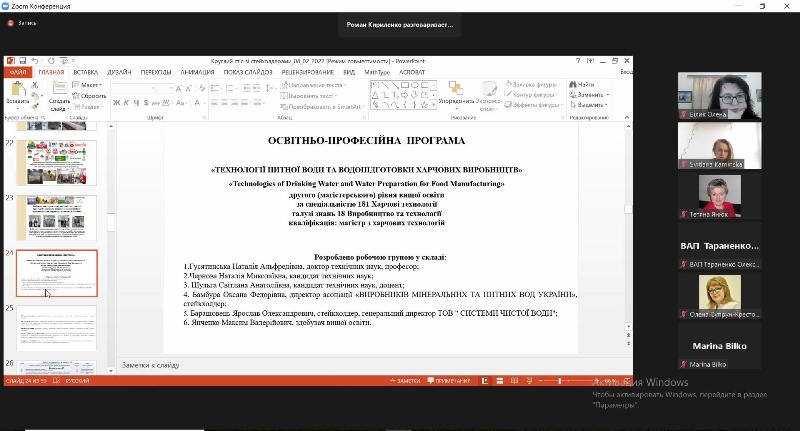Screen dimensions: 800x431
Task: Click the Format Painter brush icon
Action: pos(35,106)
